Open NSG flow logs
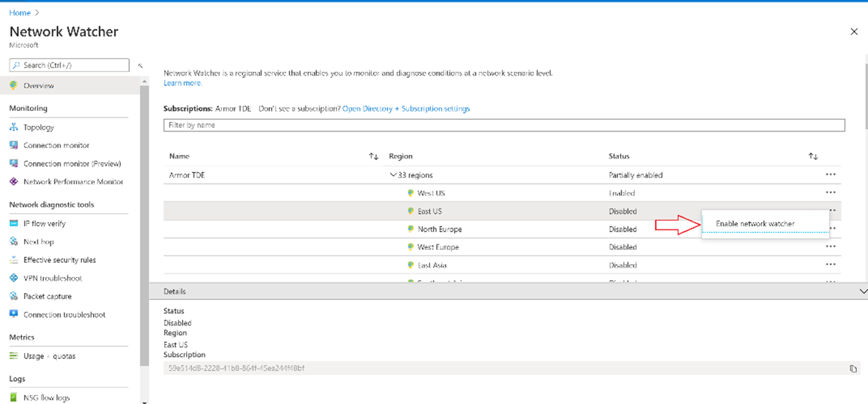868x404 pixels. (x=46, y=398)
